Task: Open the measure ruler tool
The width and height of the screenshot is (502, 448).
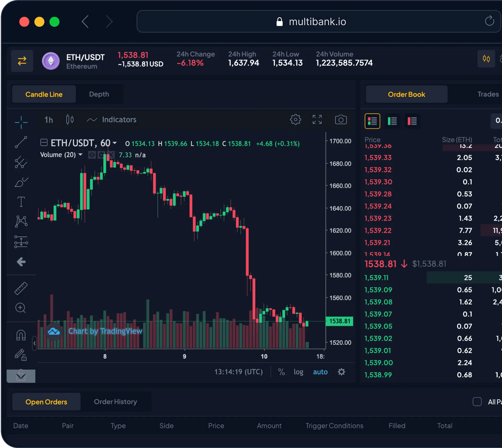Action: tap(21, 288)
